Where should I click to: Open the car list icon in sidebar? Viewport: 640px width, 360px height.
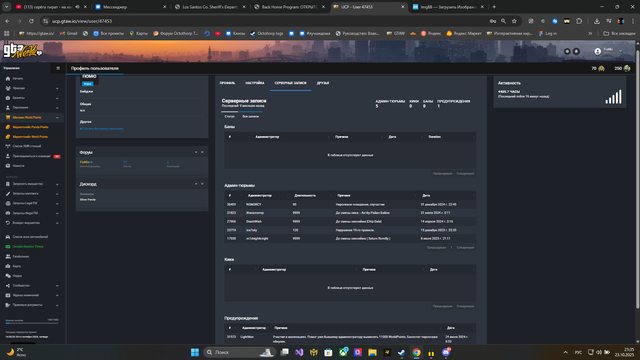(x=8, y=237)
